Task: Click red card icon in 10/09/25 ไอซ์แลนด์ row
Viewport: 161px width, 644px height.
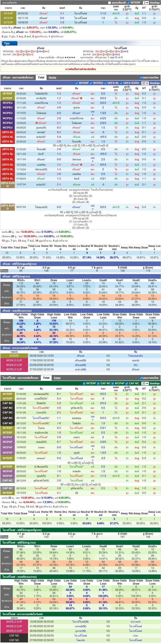Action: pos(37,123)
